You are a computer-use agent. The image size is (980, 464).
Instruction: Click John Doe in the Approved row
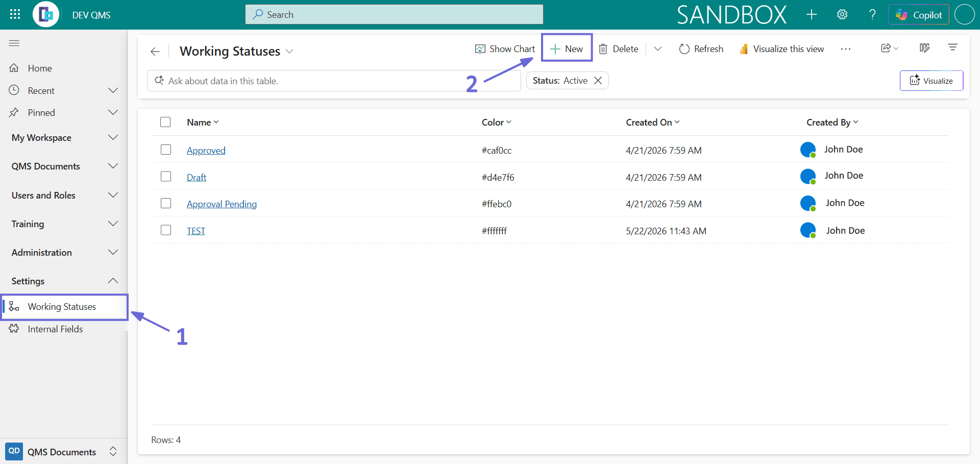[x=843, y=150]
